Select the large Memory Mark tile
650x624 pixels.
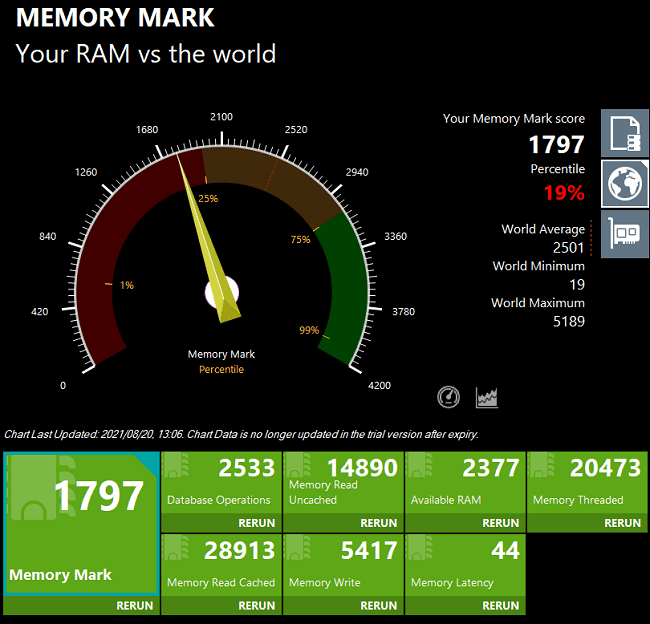[x=81, y=524]
